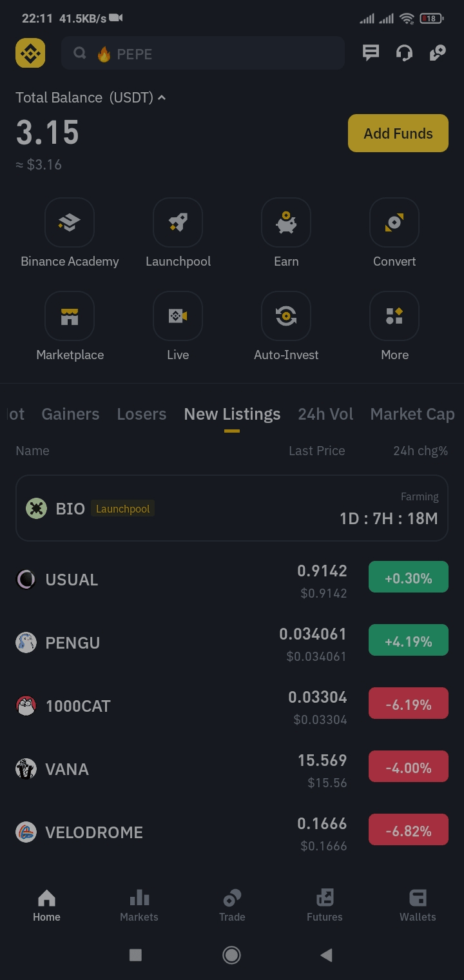Viewport: 464px width, 980px height.
Task: Open the Launchpool rocket icon
Action: (x=178, y=222)
